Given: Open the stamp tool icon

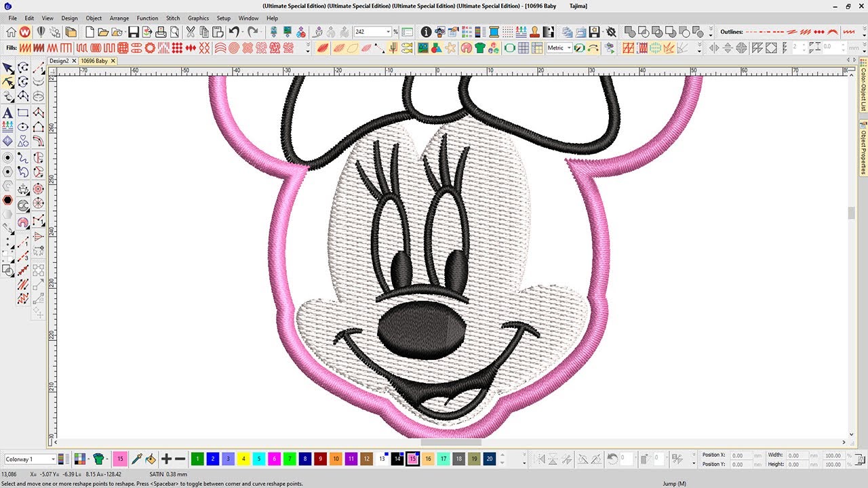Looking at the screenshot, I should coord(534,32).
